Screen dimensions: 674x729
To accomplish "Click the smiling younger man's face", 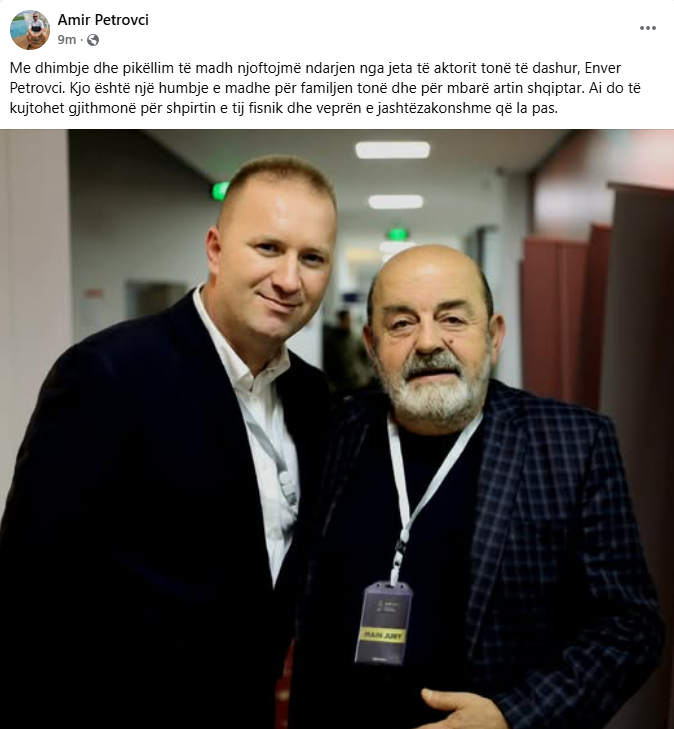I will pos(274,260).
